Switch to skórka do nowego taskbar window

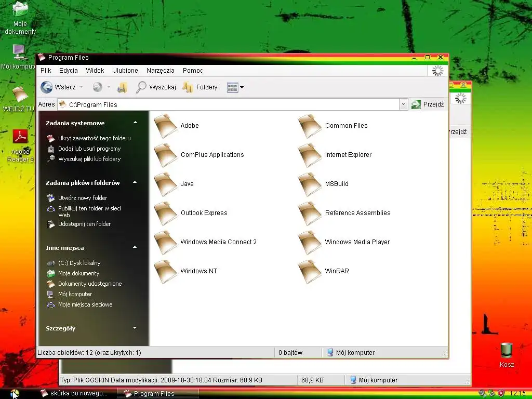click(75, 394)
